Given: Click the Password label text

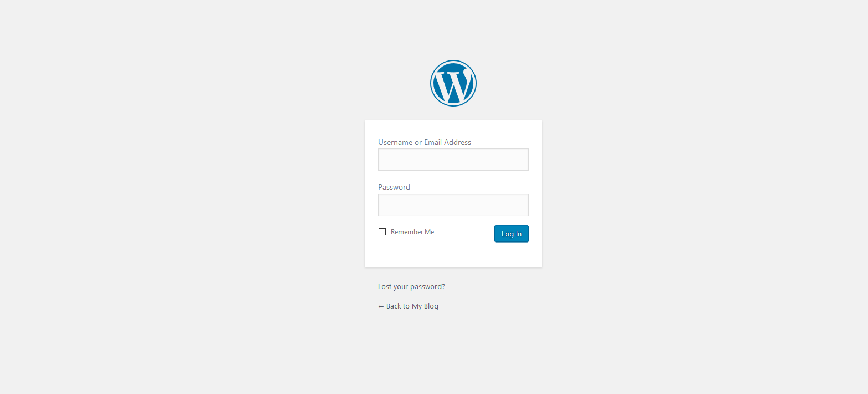Looking at the screenshot, I should click(394, 187).
